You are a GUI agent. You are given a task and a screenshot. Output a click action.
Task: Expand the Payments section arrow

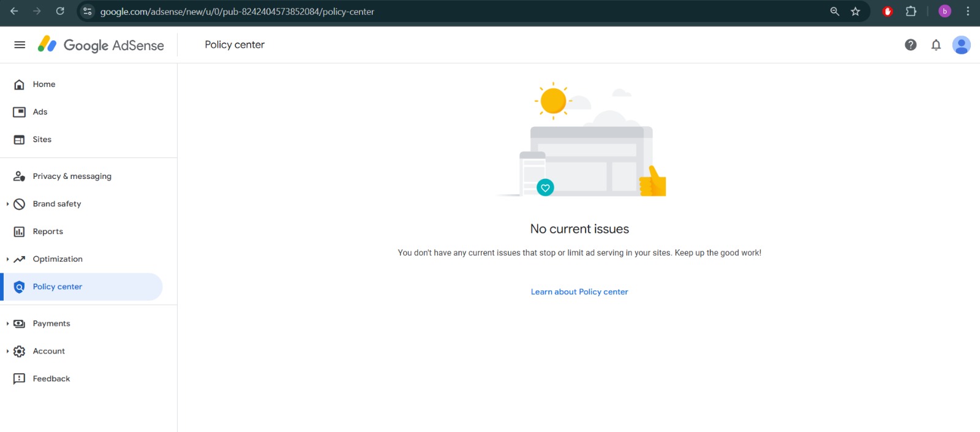tap(7, 324)
